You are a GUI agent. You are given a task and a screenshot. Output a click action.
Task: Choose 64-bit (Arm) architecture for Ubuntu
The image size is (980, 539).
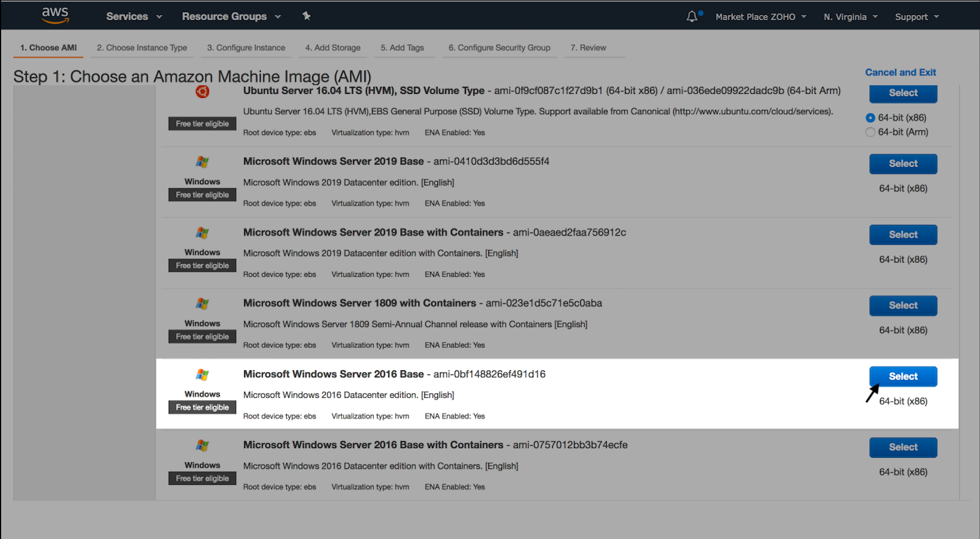[x=870, y=132]
